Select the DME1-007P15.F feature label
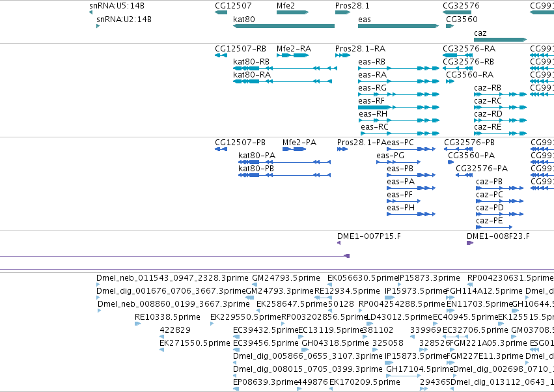Viewport: 554px width, 392px height. tap(369, 236)
